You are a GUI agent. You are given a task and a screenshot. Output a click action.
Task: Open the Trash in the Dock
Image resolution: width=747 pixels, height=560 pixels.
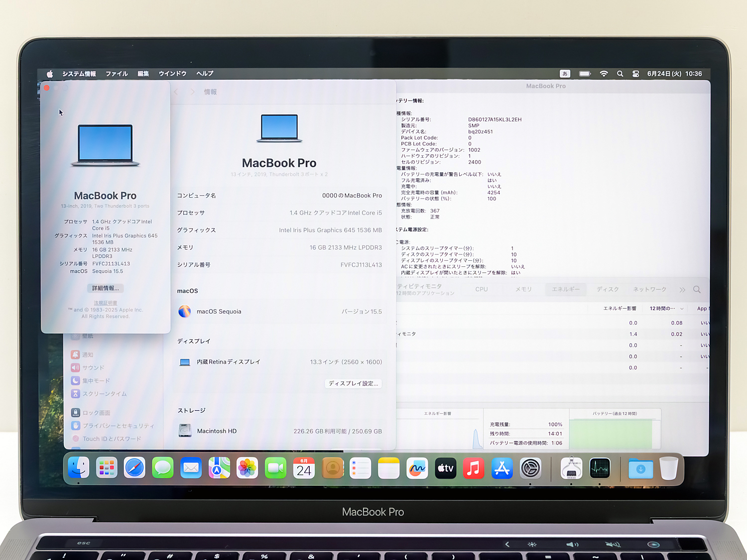[x=669, y=468]
